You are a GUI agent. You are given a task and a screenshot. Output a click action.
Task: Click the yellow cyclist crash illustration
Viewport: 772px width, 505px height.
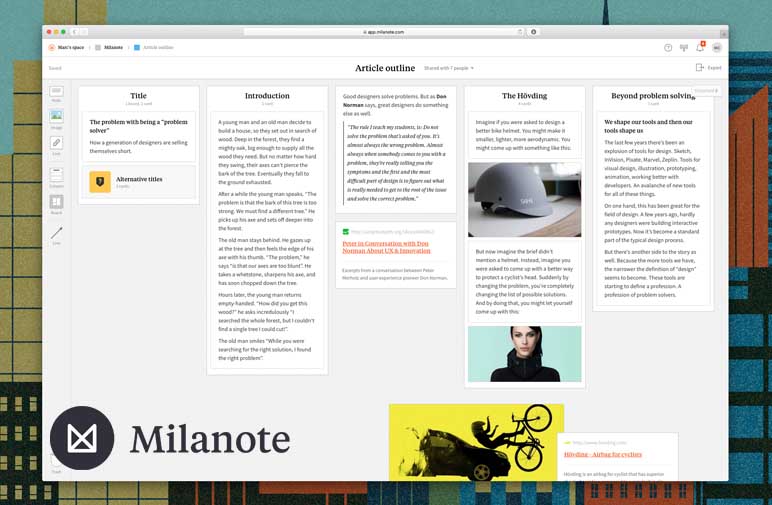pyautogui.click(x=476, y=442)
